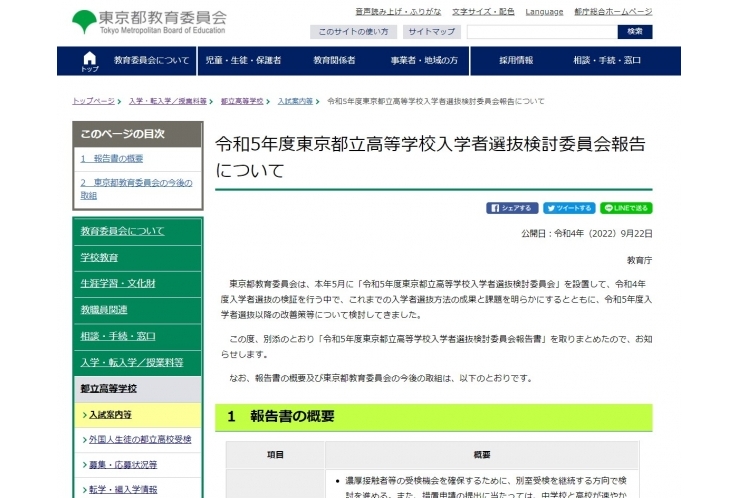Screen dimensions: 740x498
Task: Open 教育委員会について in main navigation bar
Action: pos(151,60)
